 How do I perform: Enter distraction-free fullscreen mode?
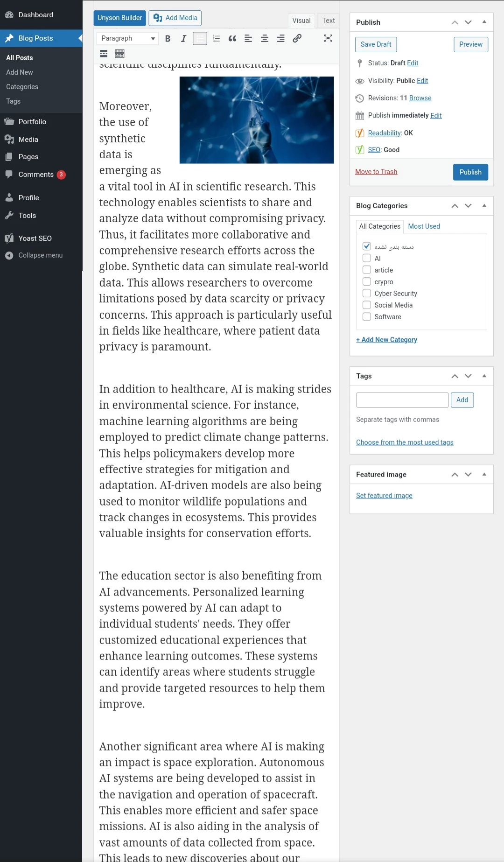(328, 39)
